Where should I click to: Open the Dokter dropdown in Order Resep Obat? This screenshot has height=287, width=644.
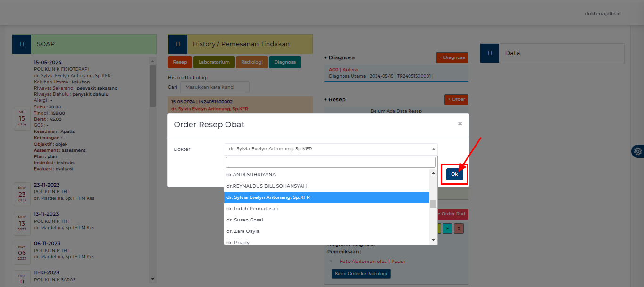coord(330,148)
